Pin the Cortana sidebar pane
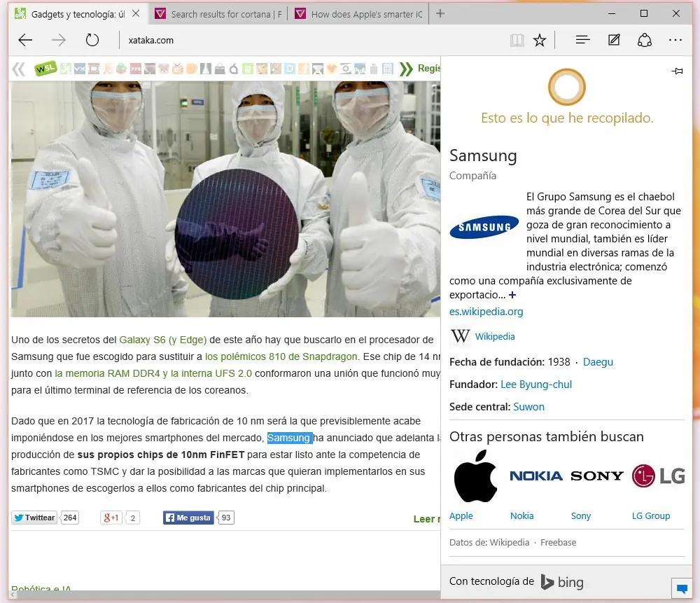700x603 pixels. [677, 71]
